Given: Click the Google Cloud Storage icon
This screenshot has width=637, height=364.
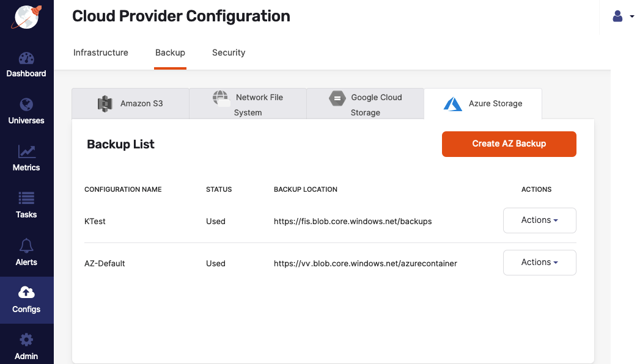Looking at the screenshot, I should tap(337, 98).
